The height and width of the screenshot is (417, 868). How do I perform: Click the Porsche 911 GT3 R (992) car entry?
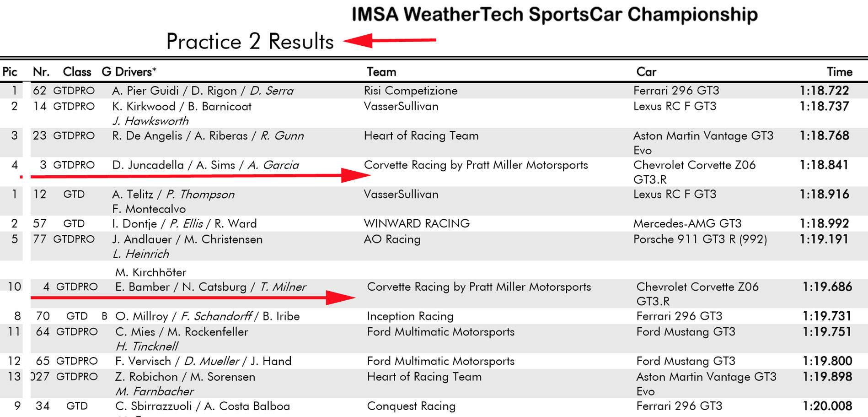click(700, 239)
